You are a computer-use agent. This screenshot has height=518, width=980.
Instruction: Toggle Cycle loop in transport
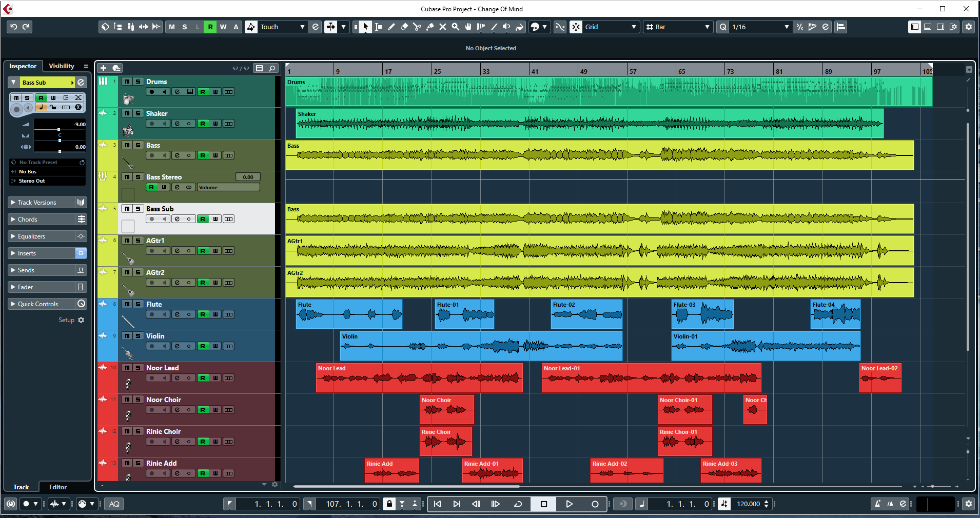518,504
